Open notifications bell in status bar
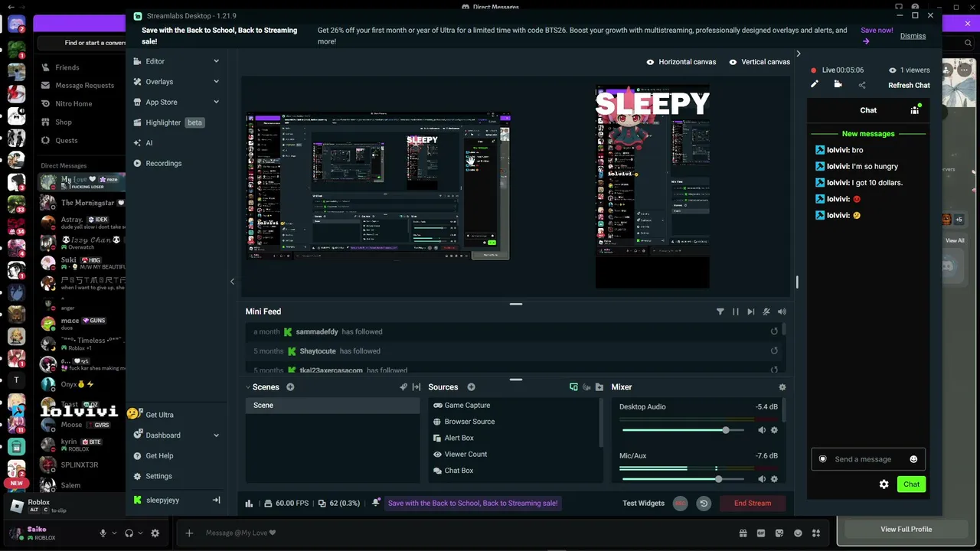 (x=376, y=503)
